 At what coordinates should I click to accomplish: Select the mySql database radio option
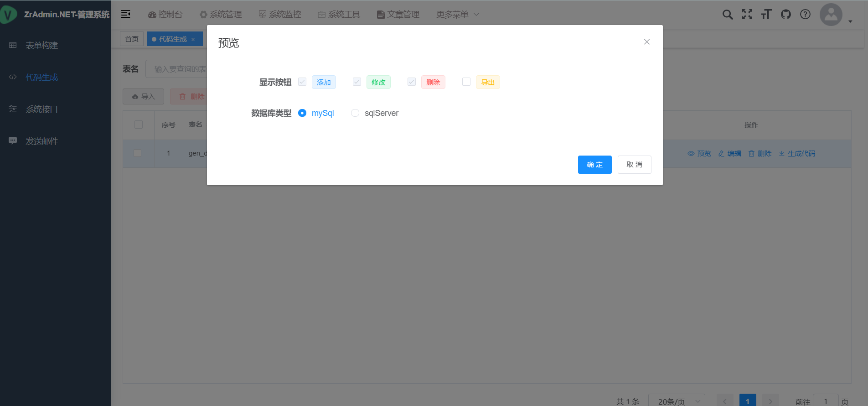pos(302,113)
